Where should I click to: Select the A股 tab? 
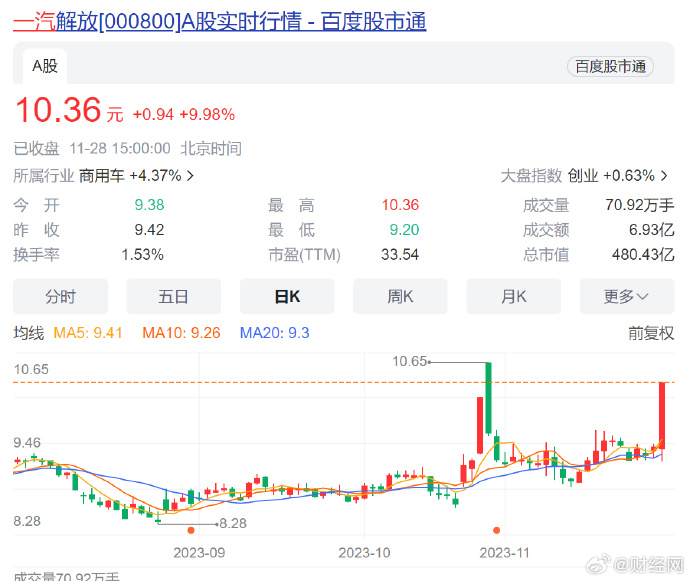pyautogui.click(x=45, y=66)
